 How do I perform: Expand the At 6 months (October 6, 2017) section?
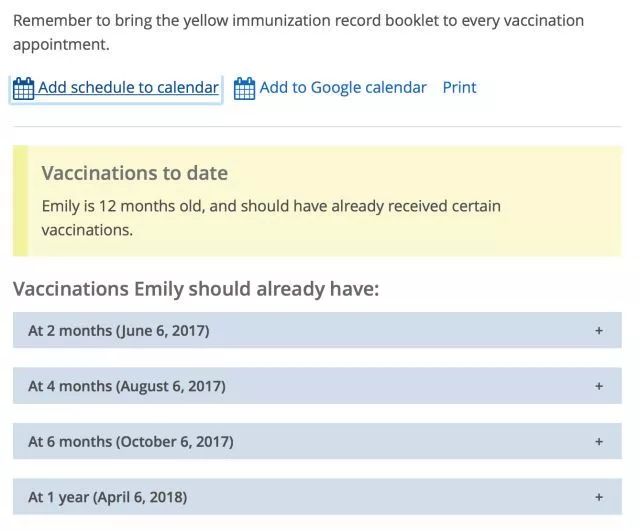tap(317, 441)
